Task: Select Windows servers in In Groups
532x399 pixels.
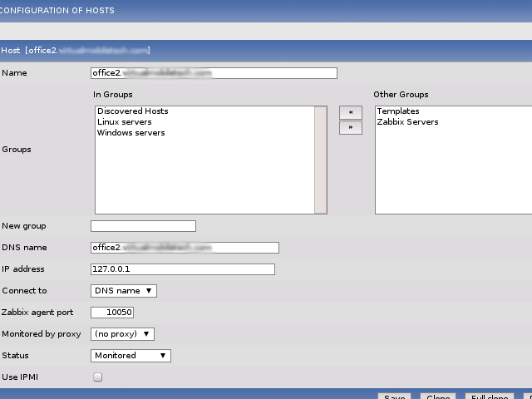Action: coord(131,133)
